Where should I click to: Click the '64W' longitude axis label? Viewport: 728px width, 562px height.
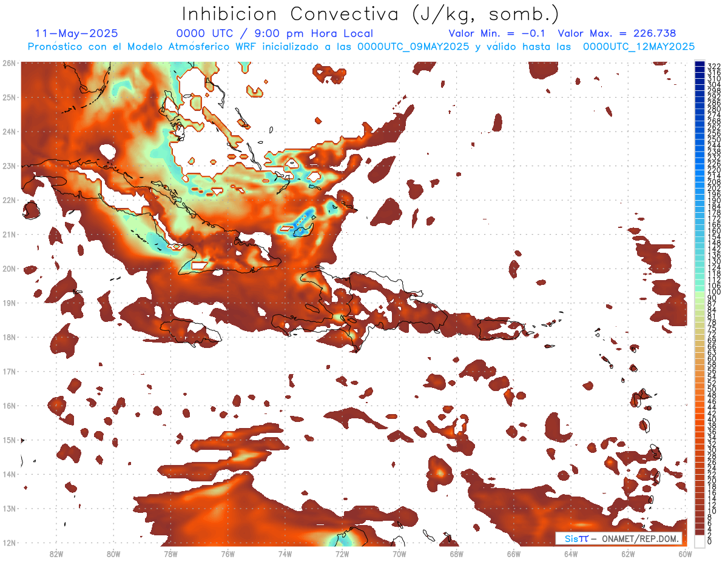tap(571, 554)
